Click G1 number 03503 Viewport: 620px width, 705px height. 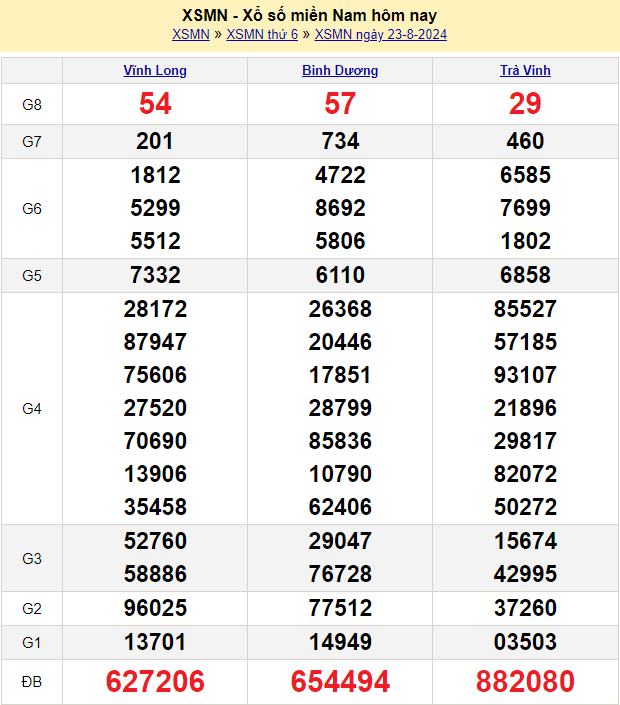point(525,642)
